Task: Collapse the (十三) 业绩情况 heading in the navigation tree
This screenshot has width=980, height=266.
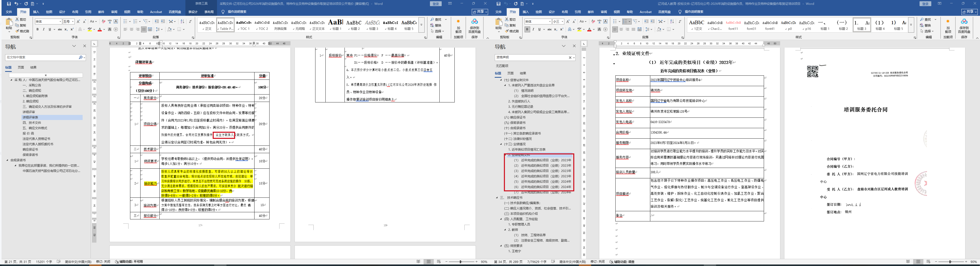Action: coord(501,144)
